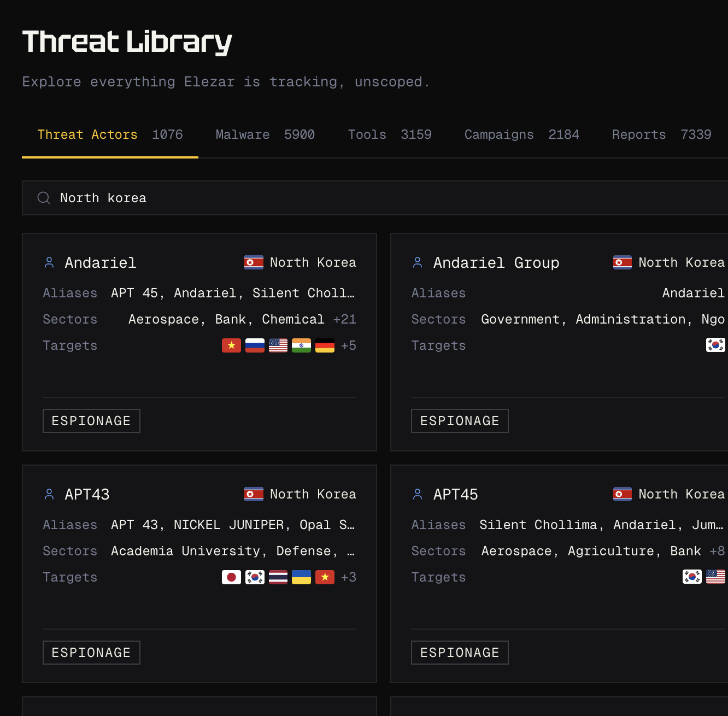Switch to the Malware tab
This screenshot has width=728, height=716.
tap(265, 134)
